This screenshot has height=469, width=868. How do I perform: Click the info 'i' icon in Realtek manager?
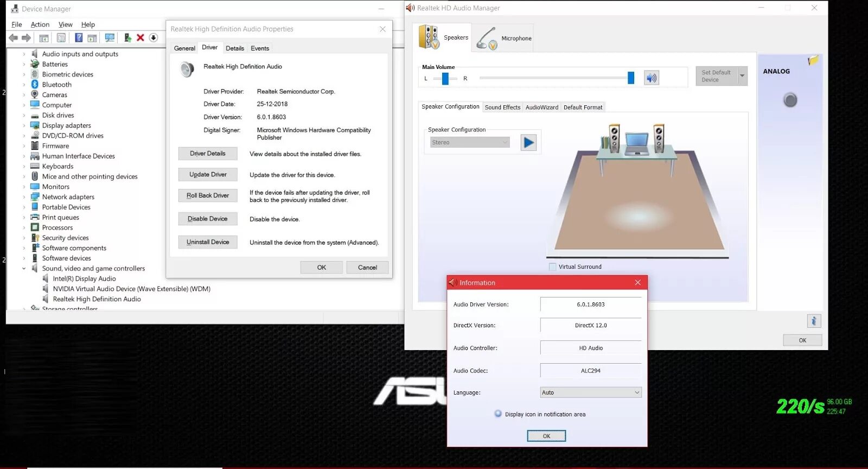coord(814,321)
